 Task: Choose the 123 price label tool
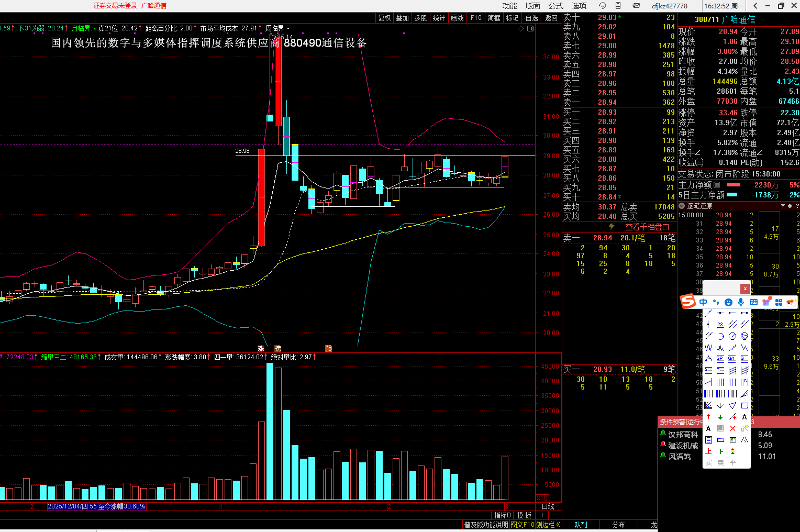point(720,325)
